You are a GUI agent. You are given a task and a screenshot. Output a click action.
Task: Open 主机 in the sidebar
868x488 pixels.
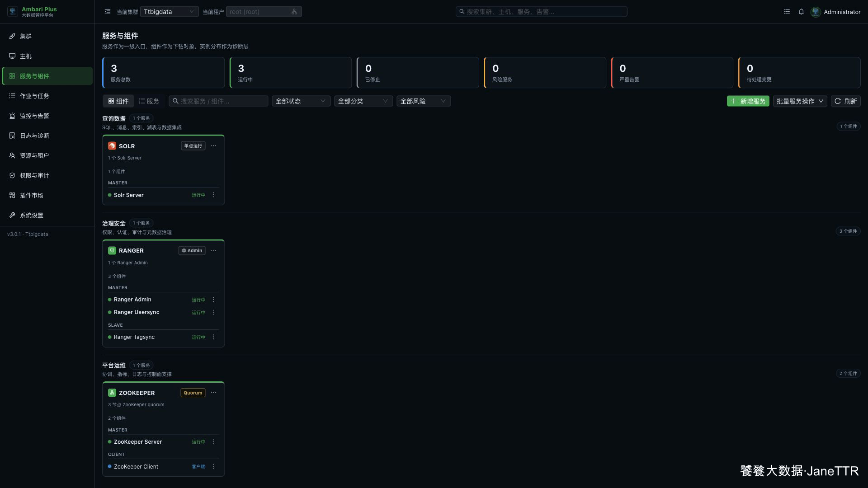[47, 56]
